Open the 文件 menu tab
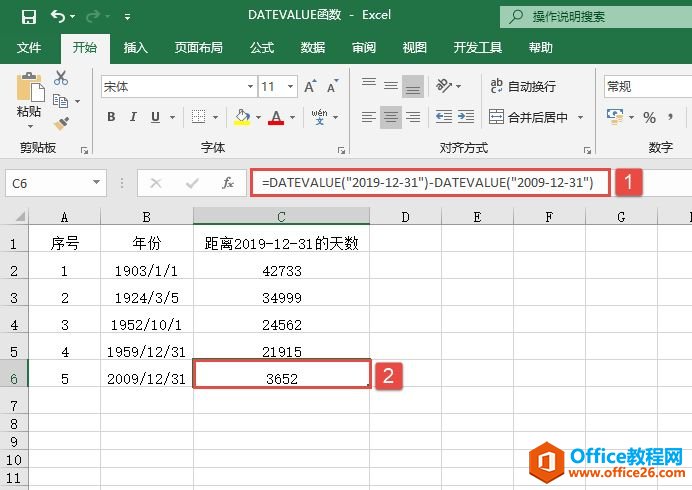The width and height of the screenshot is (692, 490). tap(29, 47)
